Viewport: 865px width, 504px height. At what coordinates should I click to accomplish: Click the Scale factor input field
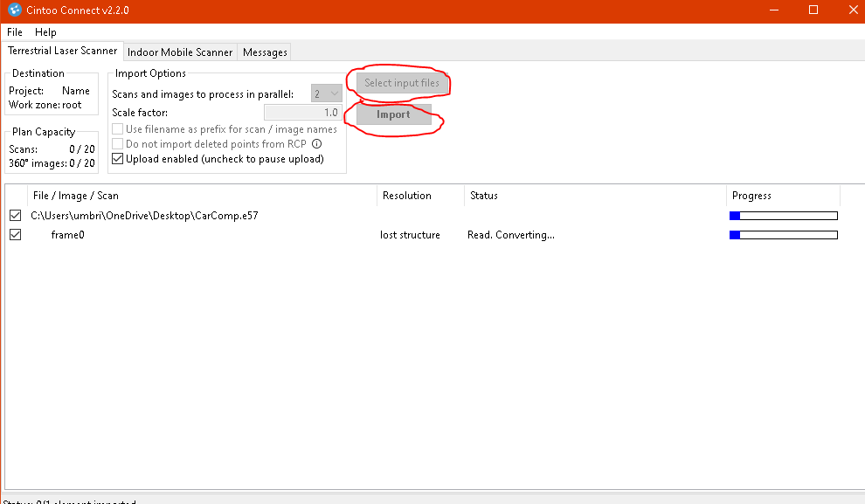(x=303, y=113)
